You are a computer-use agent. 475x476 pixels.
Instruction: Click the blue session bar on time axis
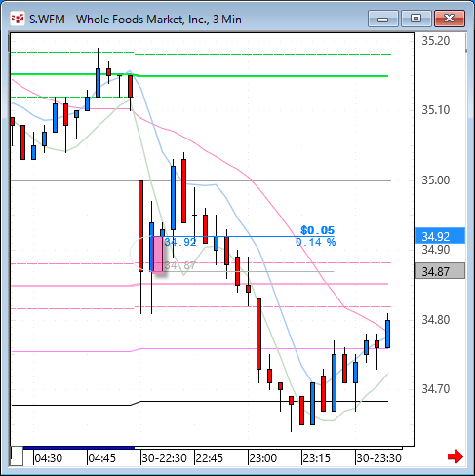79,448
